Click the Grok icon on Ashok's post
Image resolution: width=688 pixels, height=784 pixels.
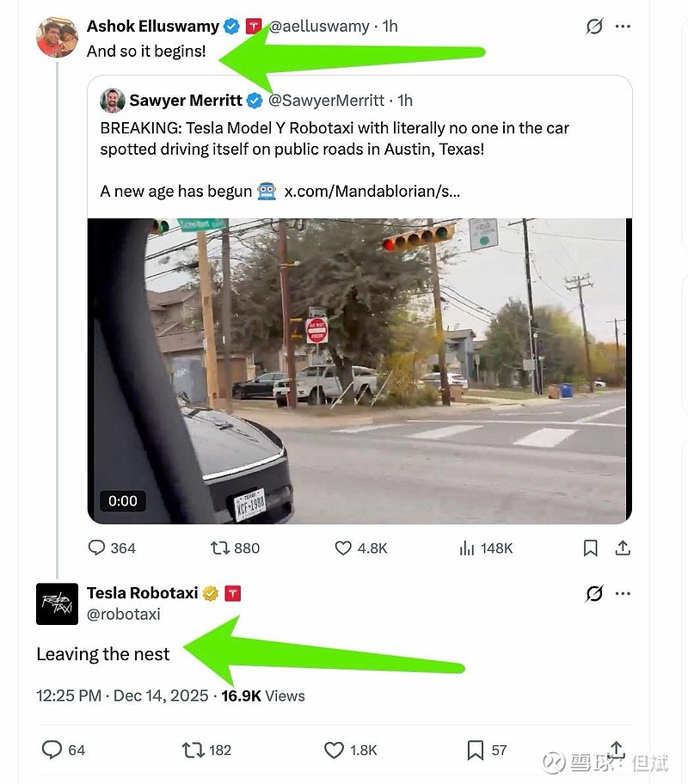pos(594,27)
